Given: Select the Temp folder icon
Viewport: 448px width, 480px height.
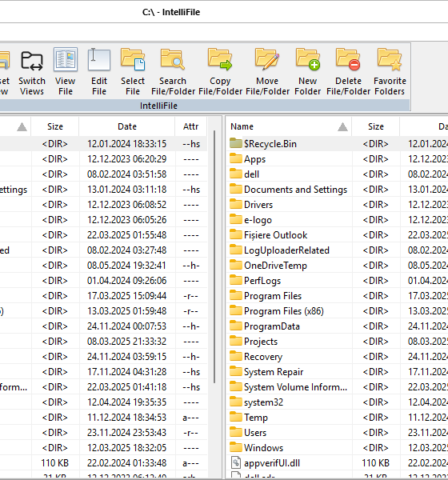Looking at the screenshot, I should point(236,417).
